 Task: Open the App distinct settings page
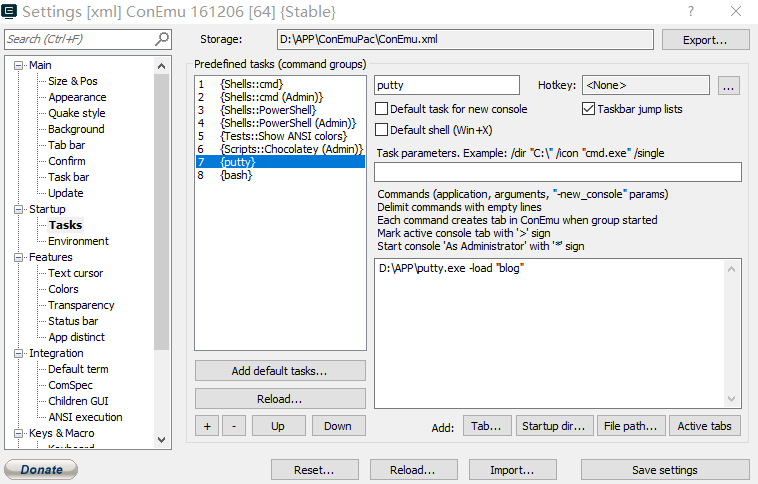(x=76, y=337)
